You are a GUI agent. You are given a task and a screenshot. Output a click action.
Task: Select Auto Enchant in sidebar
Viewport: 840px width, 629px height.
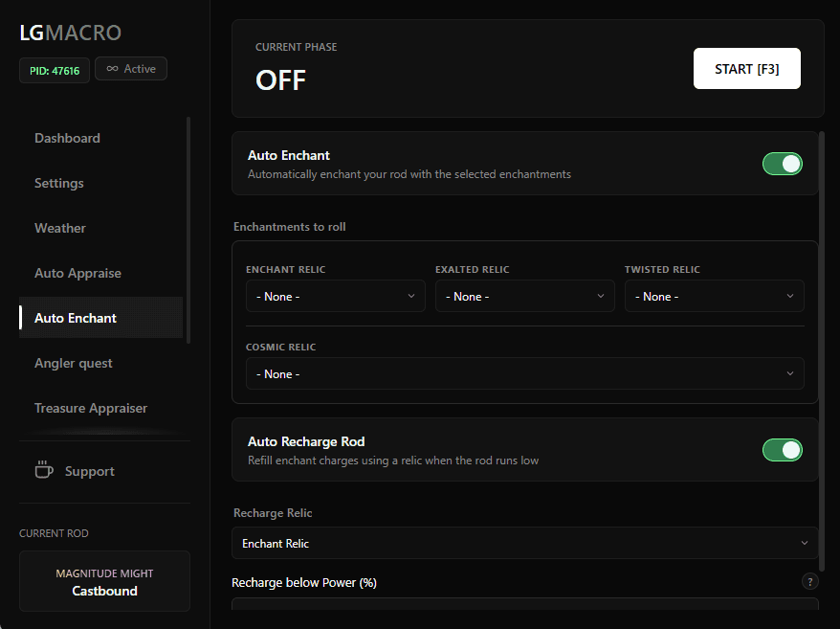click(x=100, y=318)
